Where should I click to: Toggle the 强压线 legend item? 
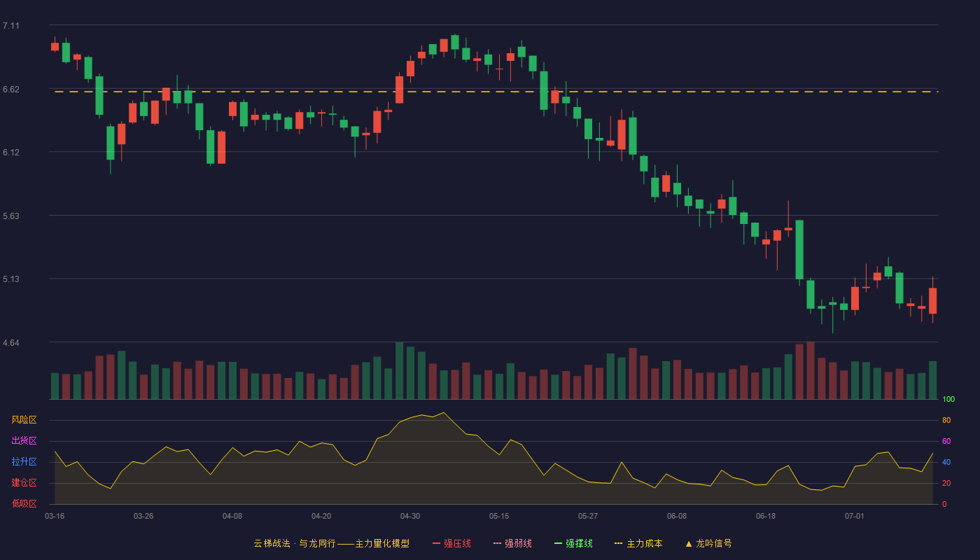tap(451, 543)
